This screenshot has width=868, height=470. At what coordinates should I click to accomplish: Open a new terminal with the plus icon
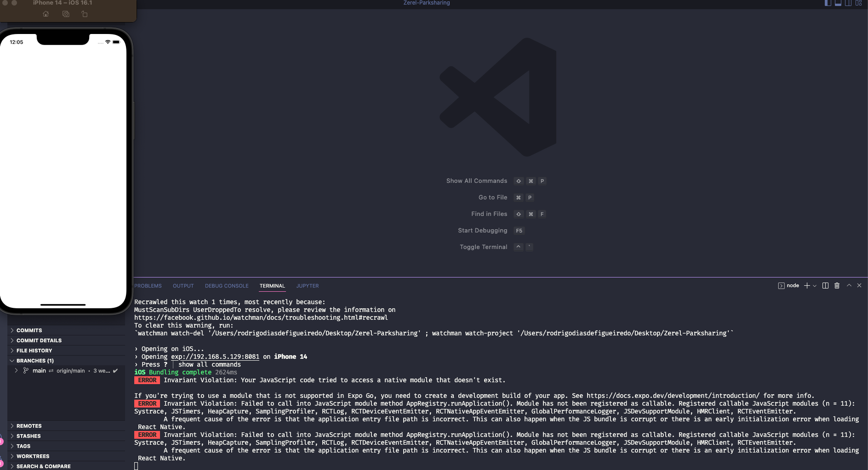coord(807,285)
